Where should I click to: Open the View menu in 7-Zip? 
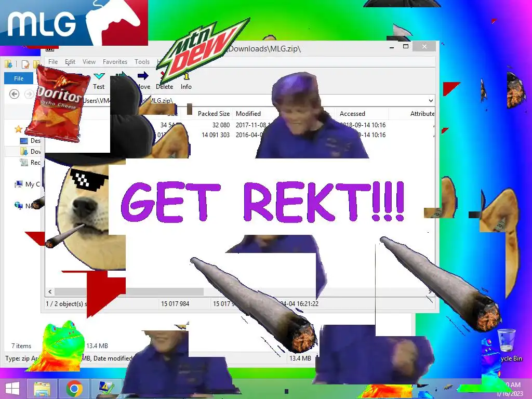pyautogui.click(x=89, y=62)
